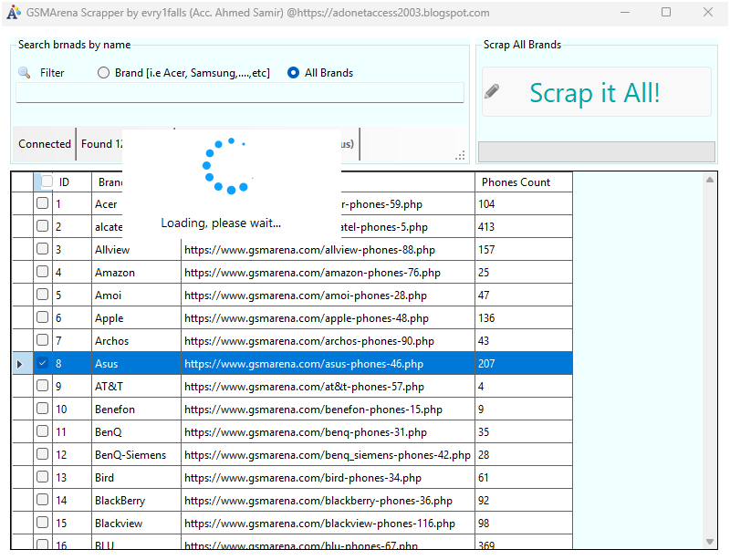Click the benefon-phones-15.php URL cell
The width and height of the screenshot is (730, 560).
328,410
